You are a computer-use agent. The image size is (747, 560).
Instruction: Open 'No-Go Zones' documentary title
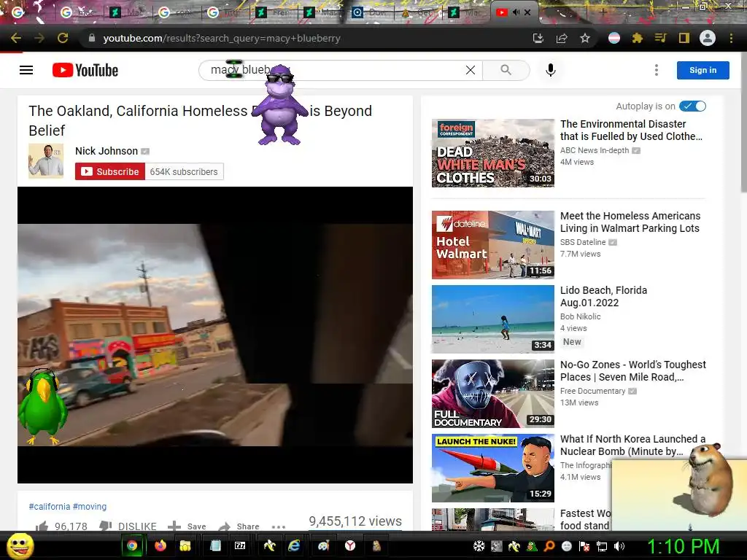pos(633,370)
